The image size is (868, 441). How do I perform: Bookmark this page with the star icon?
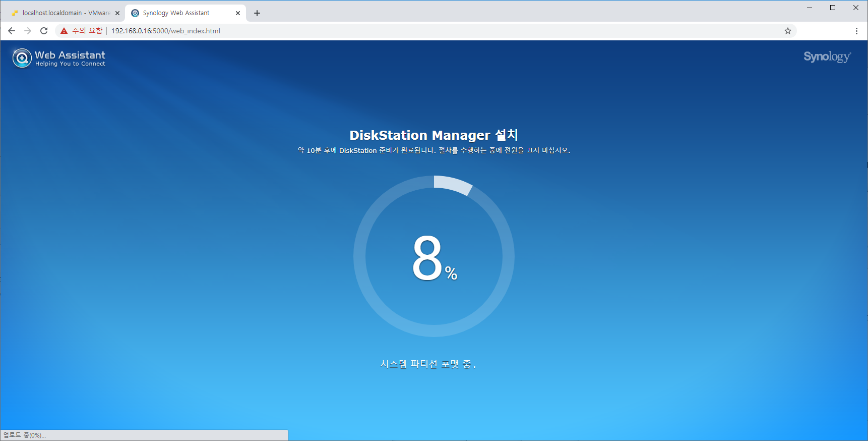788,31
